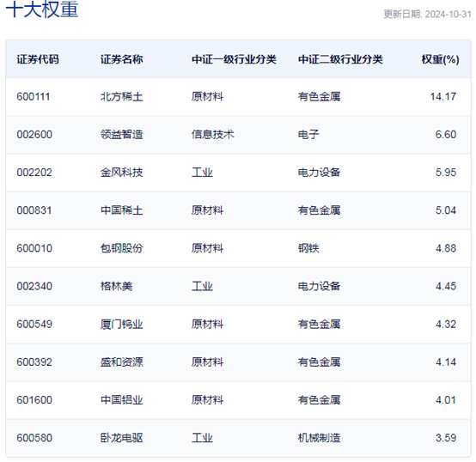Screen dimensions: 476x462
Task: Open 包钢股份 security name
Action: [121, 248]
